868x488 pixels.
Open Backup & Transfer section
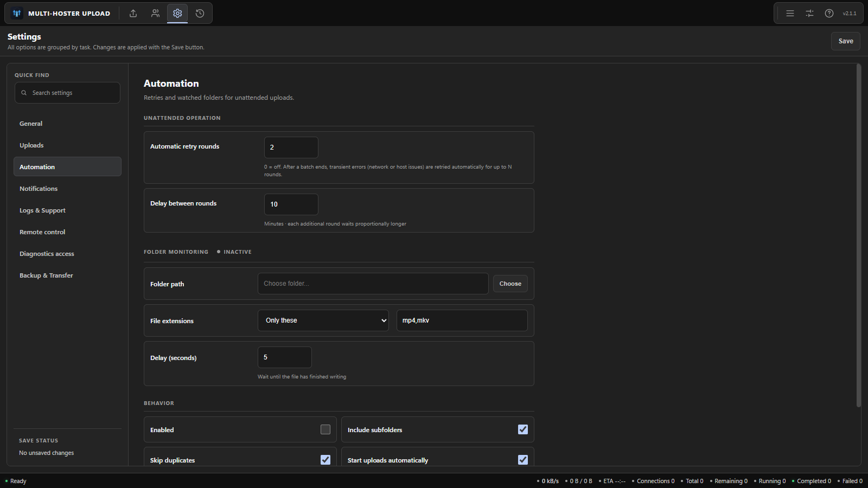coord(67,275)
